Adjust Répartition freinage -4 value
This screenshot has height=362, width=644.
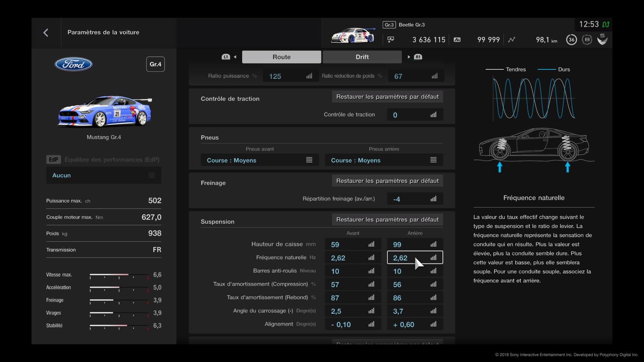415,199
